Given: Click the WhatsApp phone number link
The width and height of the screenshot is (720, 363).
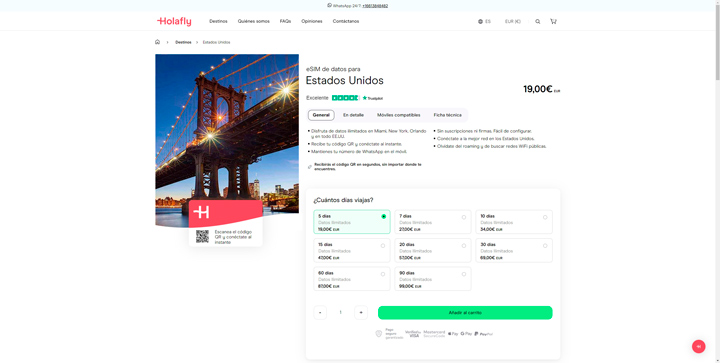Looking at the screenshot, I should click(x=375, y=6).
